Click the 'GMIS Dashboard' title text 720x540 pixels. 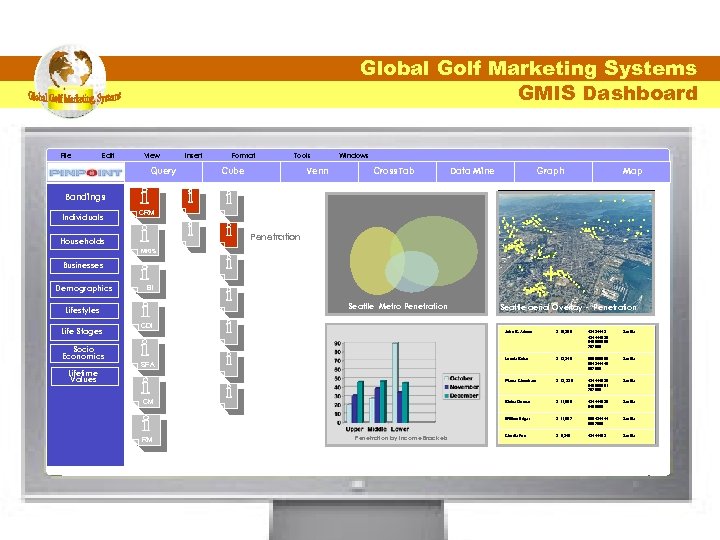608,93
